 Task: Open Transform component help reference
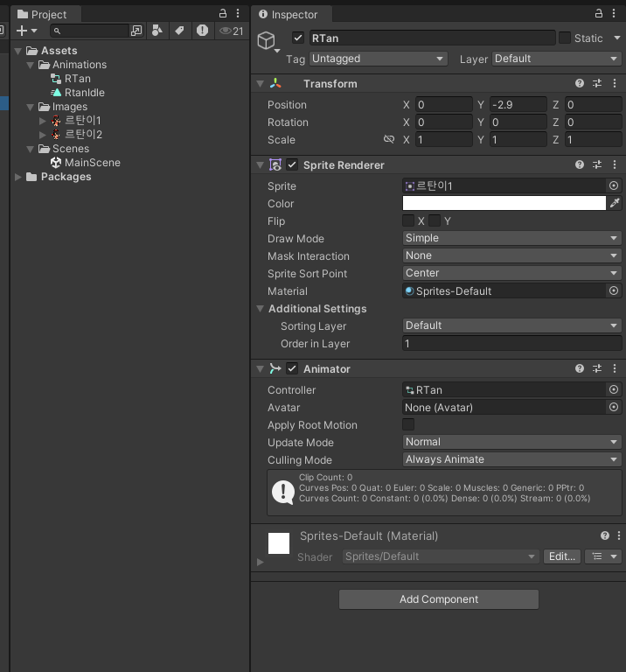[x=580, y=83]
